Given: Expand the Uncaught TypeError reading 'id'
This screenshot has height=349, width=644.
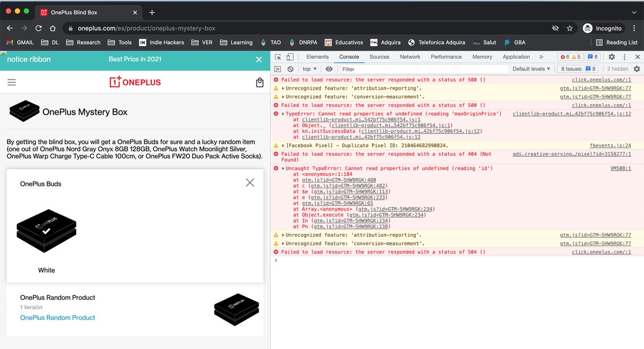Looking at the screenshot, I should pyautogui.click(x=283, y=169).
